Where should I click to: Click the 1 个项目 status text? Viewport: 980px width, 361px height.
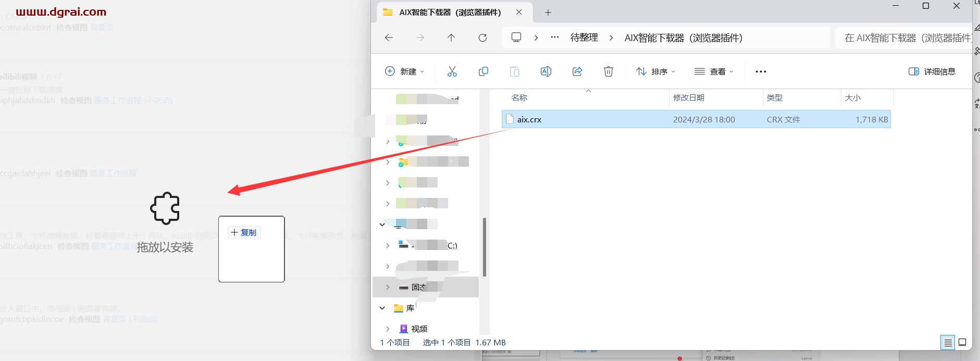tap(395, 342)
